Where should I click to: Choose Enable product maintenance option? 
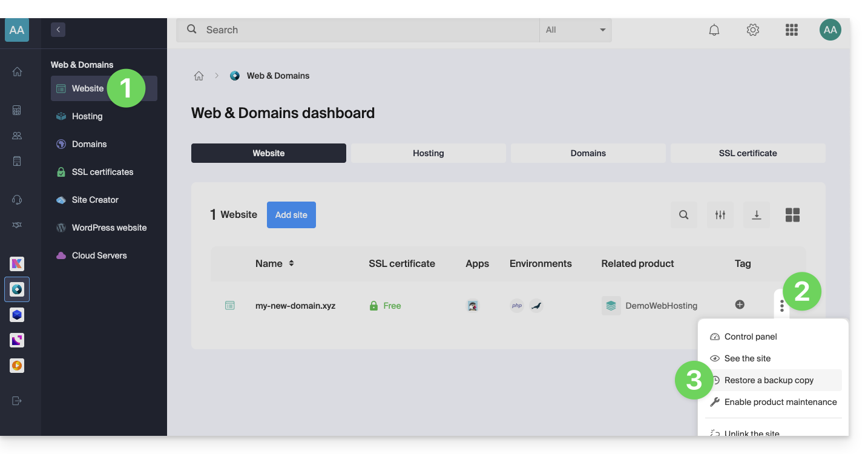[780, 402]
